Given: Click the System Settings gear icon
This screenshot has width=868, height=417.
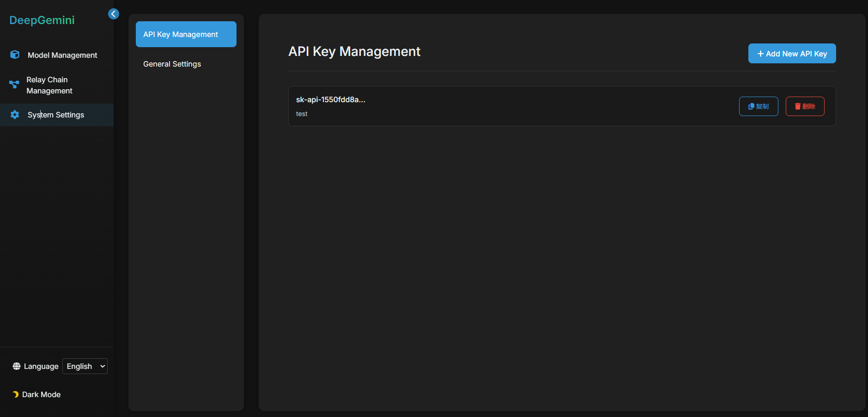Looking at the screenshot, I should tap(15, 115).
